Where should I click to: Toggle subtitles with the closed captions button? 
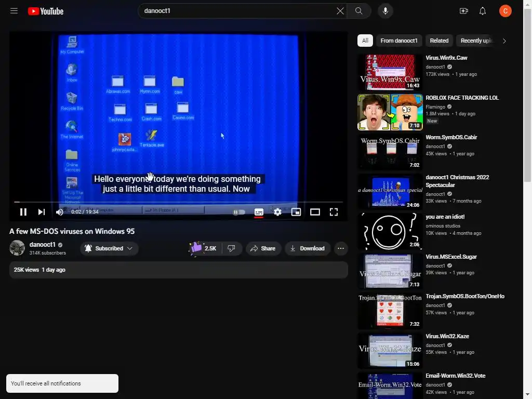tap(259, 212)
